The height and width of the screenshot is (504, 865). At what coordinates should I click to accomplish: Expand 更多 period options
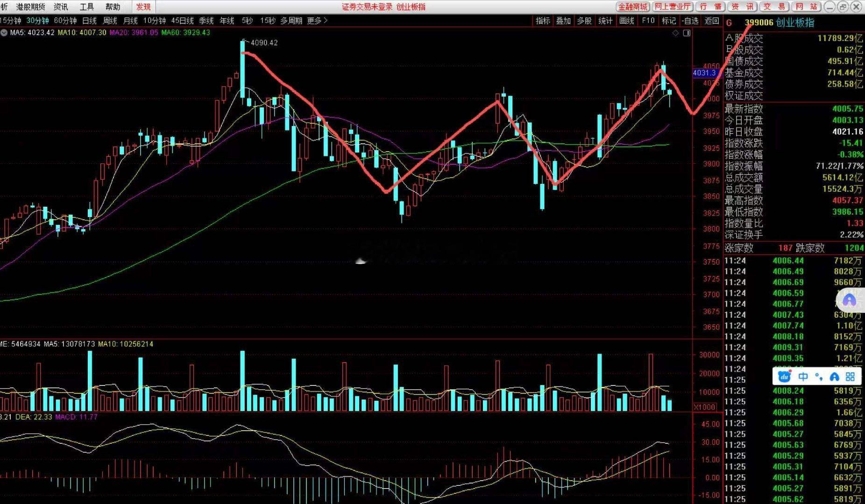tap(317, 21)
